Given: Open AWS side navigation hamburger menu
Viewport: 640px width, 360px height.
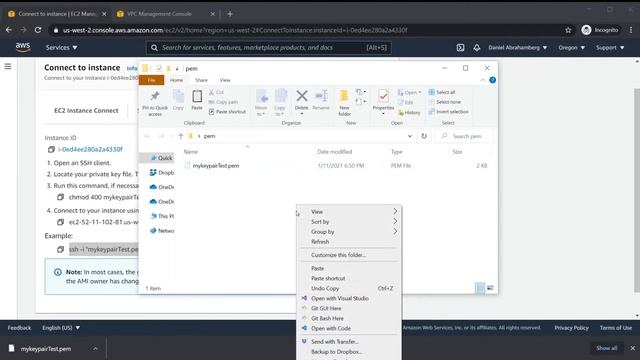Looking at the screenshot, I should (8, 66).
